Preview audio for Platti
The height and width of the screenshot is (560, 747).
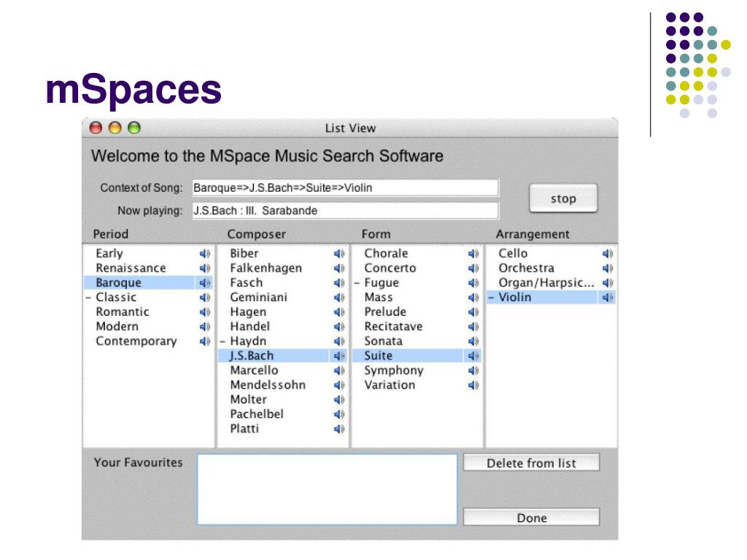339,429
